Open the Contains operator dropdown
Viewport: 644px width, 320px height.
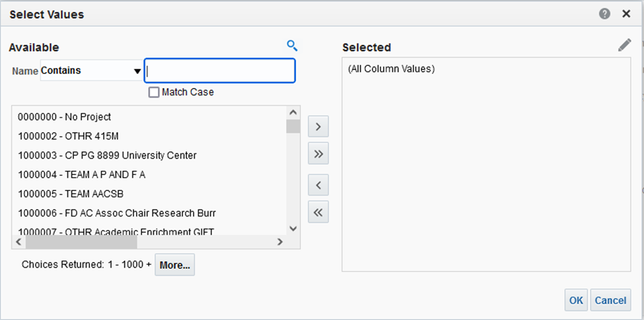point(137,71)
